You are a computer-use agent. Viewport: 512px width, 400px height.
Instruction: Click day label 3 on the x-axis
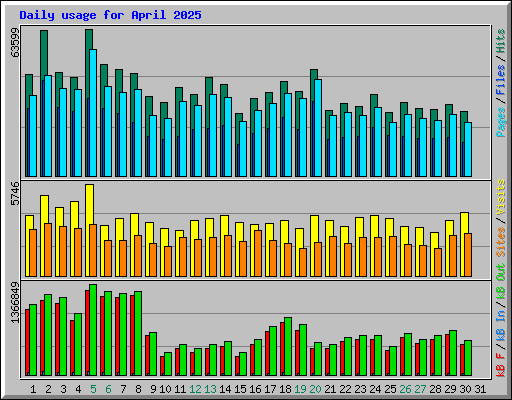point(63,389)
